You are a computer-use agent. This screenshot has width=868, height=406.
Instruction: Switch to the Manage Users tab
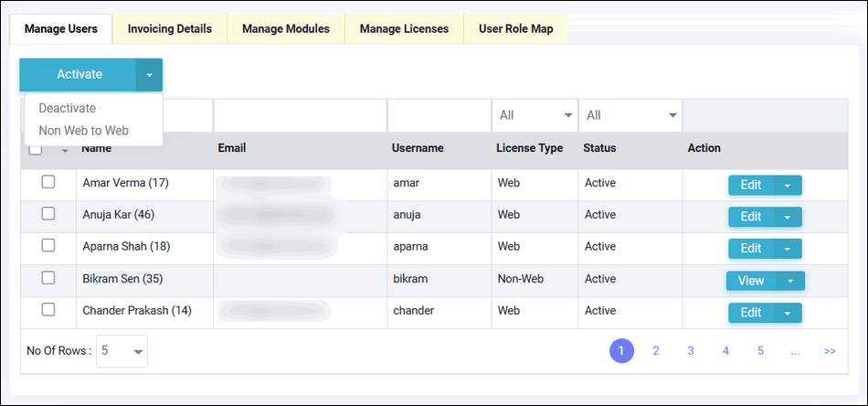pos(61,28)
